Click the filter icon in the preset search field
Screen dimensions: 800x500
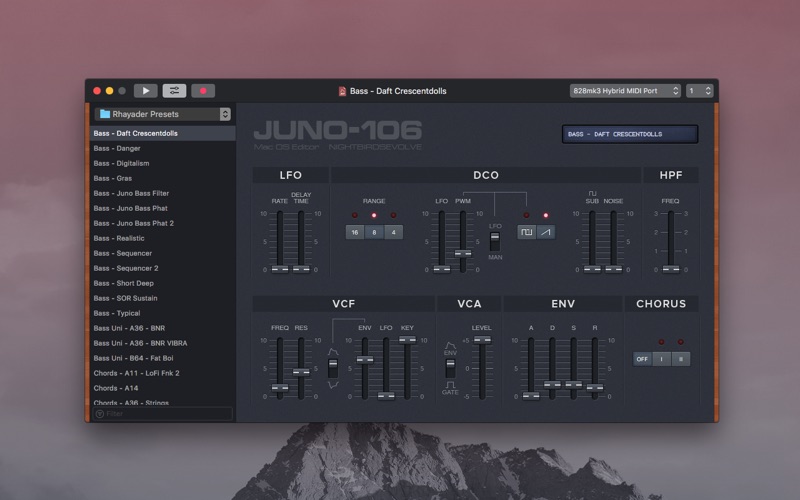100,413
